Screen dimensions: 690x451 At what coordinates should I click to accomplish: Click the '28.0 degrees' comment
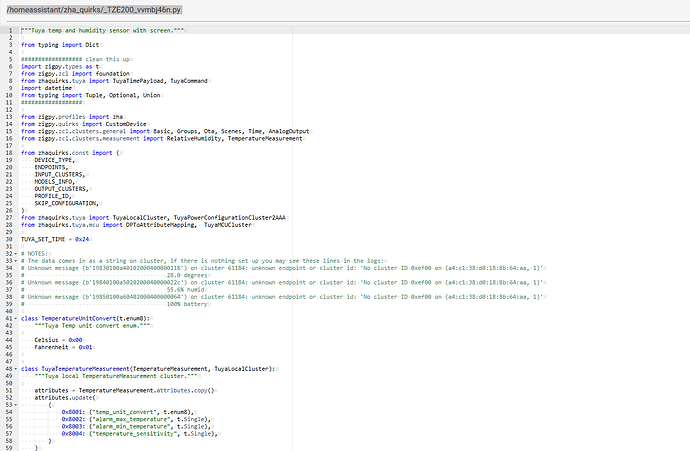pos(187,275)
